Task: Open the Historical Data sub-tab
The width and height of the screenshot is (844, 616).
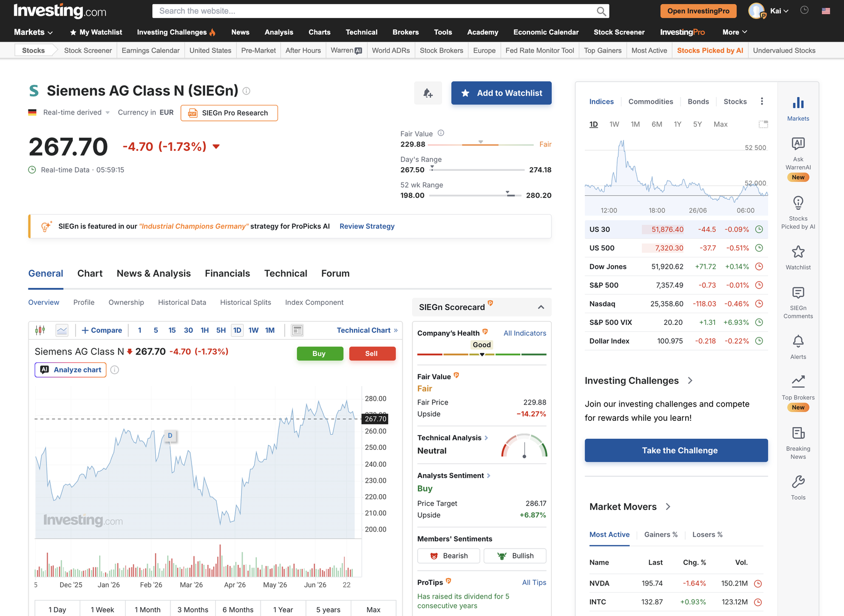Action: [182, 302]
